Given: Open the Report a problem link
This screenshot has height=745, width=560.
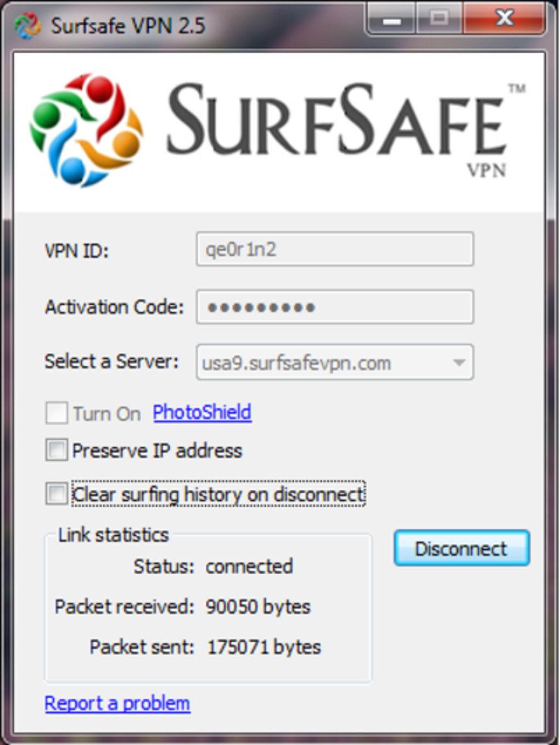Looking at the screenshot, I should (117, 703).
